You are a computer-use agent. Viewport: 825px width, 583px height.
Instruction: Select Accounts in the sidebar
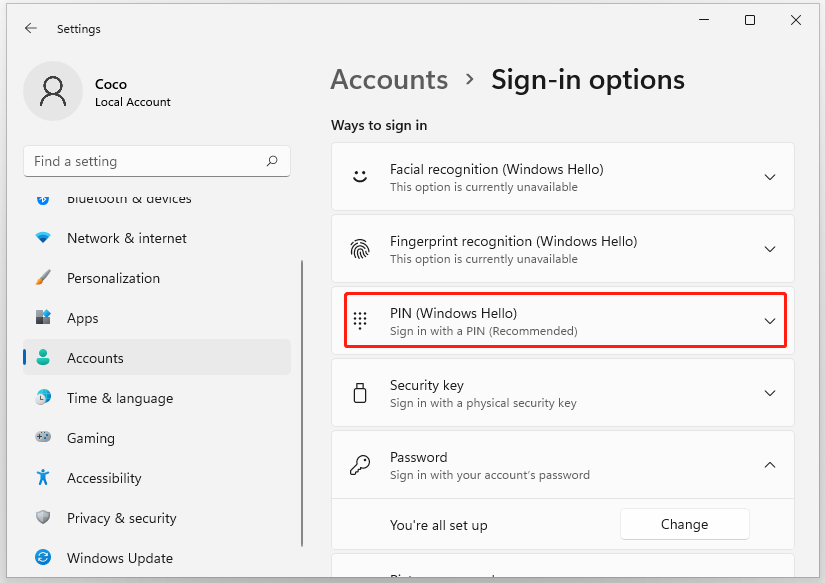coord(95,358)
